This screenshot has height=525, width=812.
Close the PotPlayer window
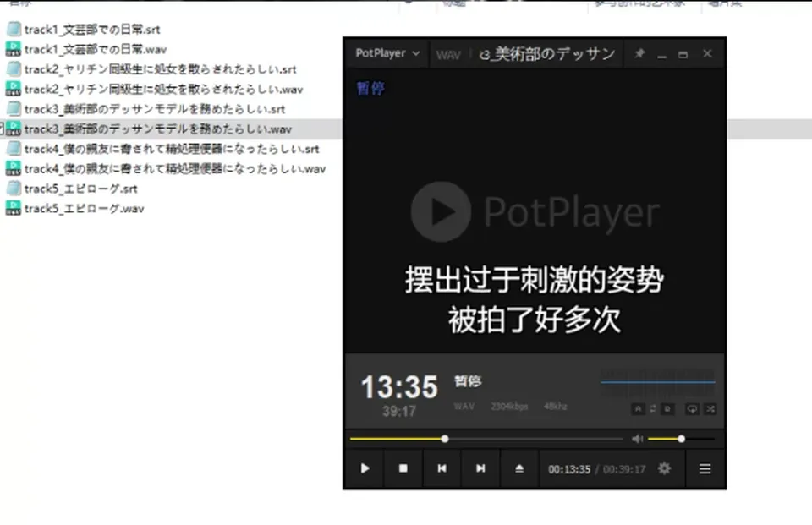pyautogui.click(x=707, y=53)
